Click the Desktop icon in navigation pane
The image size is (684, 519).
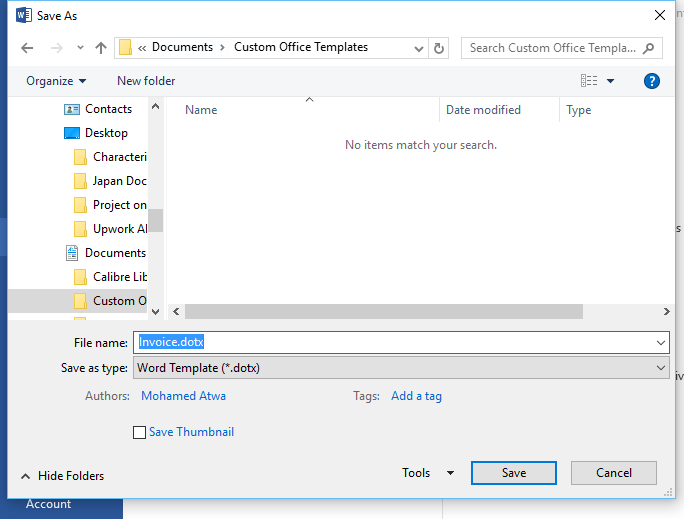click(72, 133)
